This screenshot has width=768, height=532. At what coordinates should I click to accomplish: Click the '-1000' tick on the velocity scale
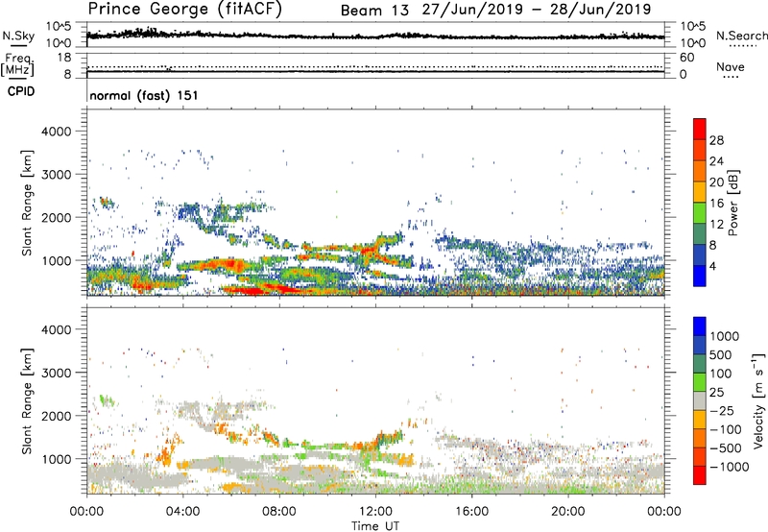tap(730, 467)
